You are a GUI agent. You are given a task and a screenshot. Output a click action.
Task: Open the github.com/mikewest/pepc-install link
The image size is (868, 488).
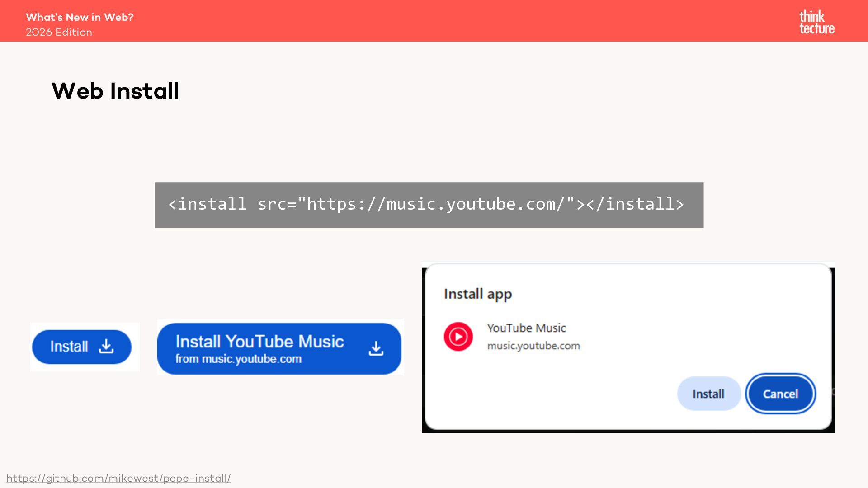[x=118, y=478]
